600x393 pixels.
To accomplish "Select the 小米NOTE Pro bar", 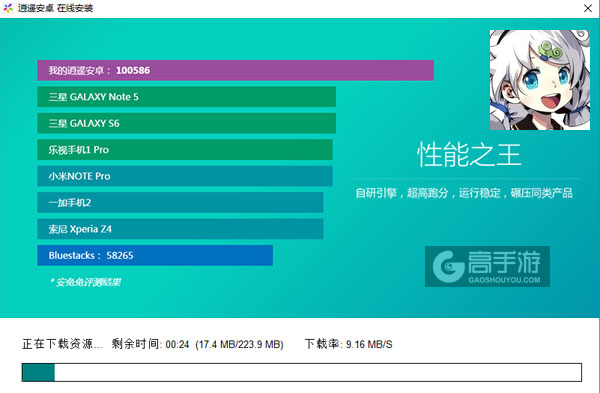I will [x=185, y=176].
